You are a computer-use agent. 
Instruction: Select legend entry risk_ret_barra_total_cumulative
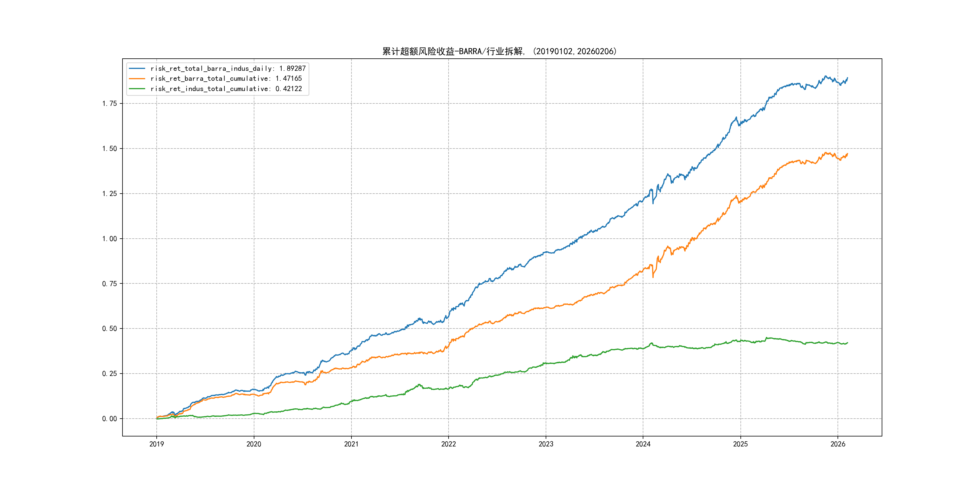pyautogui.click(x=226, y=78)
